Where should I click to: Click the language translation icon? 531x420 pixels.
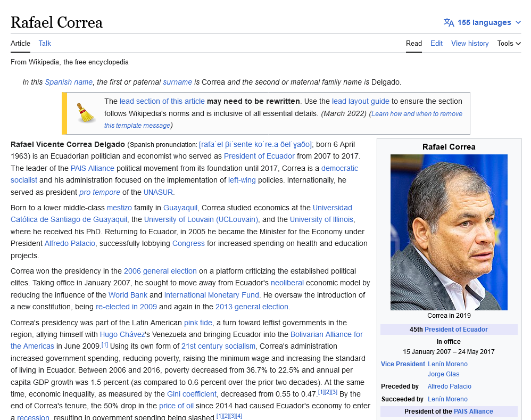click(449, 22)
